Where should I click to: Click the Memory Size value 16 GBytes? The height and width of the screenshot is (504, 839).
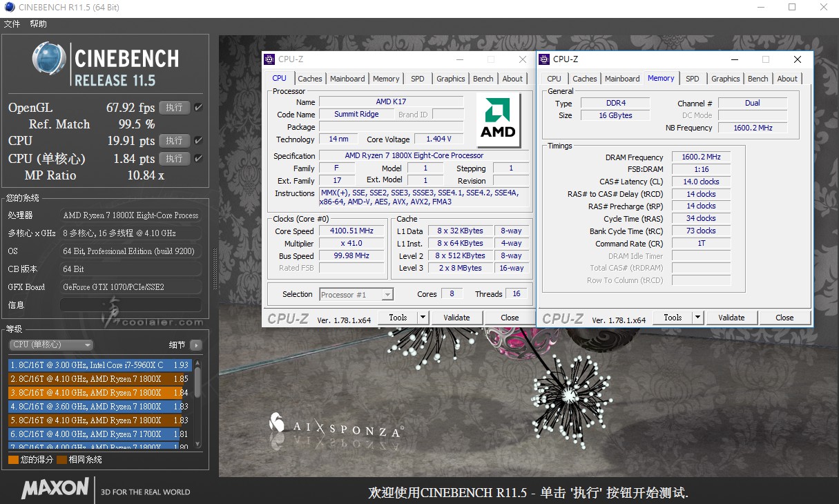[615, 115]
